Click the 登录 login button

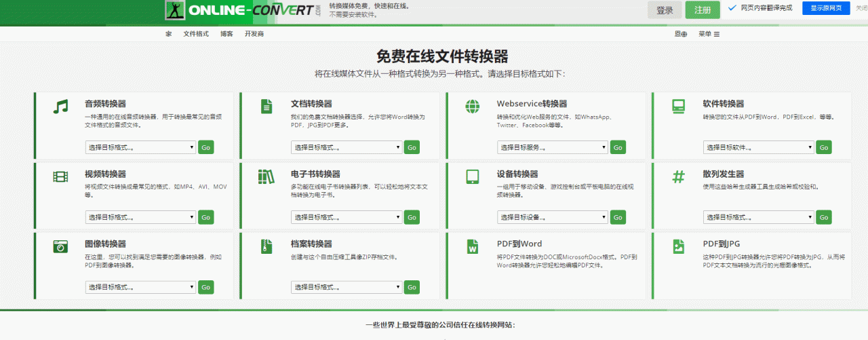click(665, 10)
